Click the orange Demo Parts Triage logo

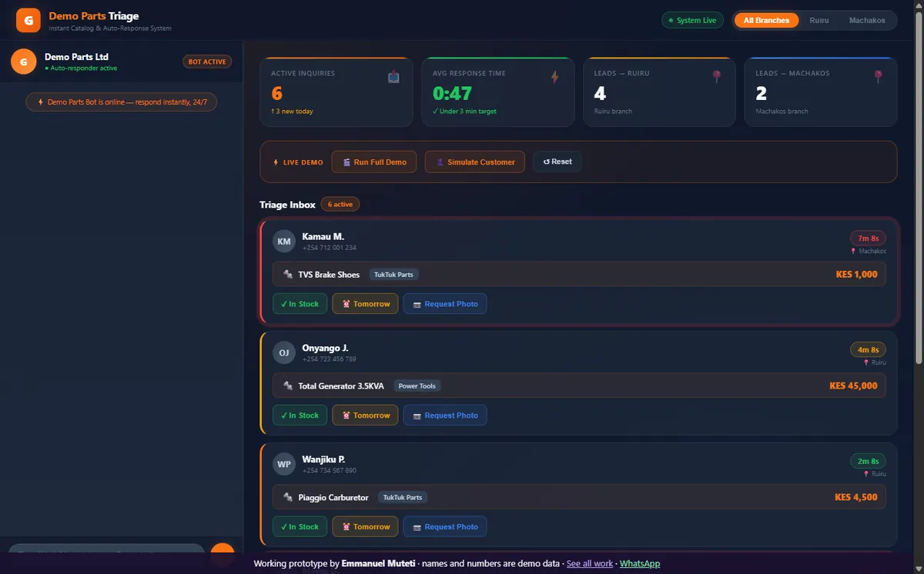point(28,20)
